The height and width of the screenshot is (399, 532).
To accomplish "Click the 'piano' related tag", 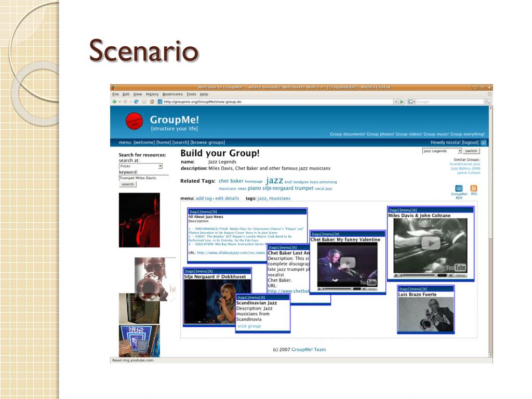I will pos(254,188).
